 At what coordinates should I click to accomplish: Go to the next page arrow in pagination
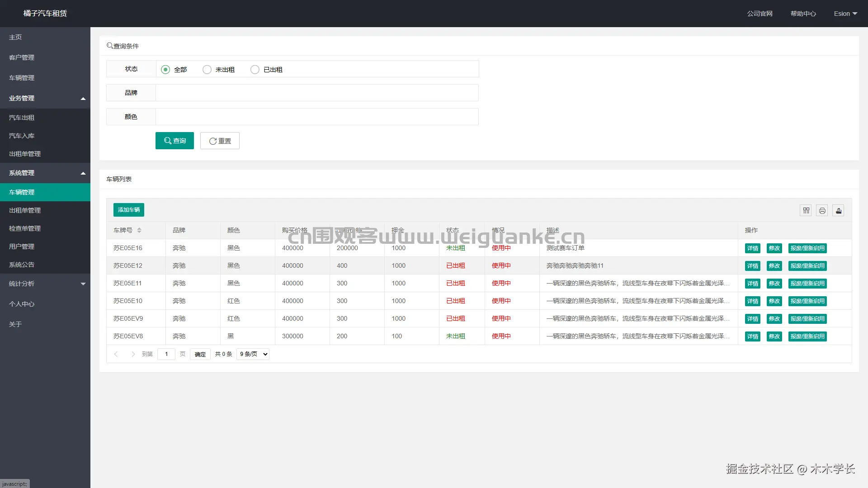click(x=133, y=354)
